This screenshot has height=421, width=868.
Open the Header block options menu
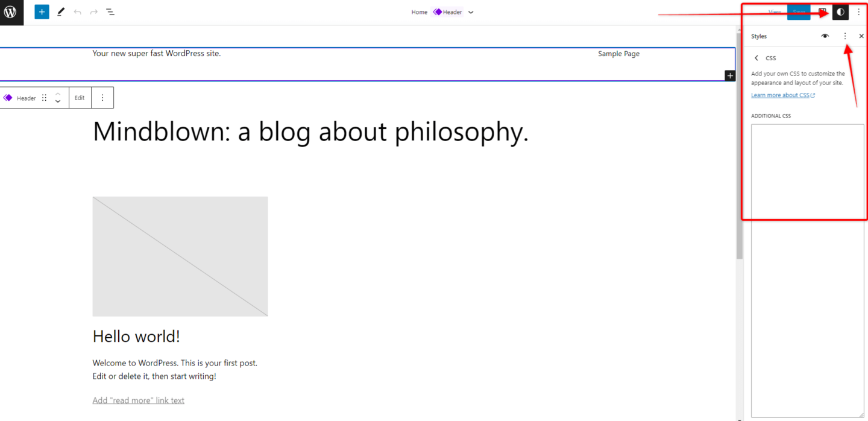tap(102, 98)
